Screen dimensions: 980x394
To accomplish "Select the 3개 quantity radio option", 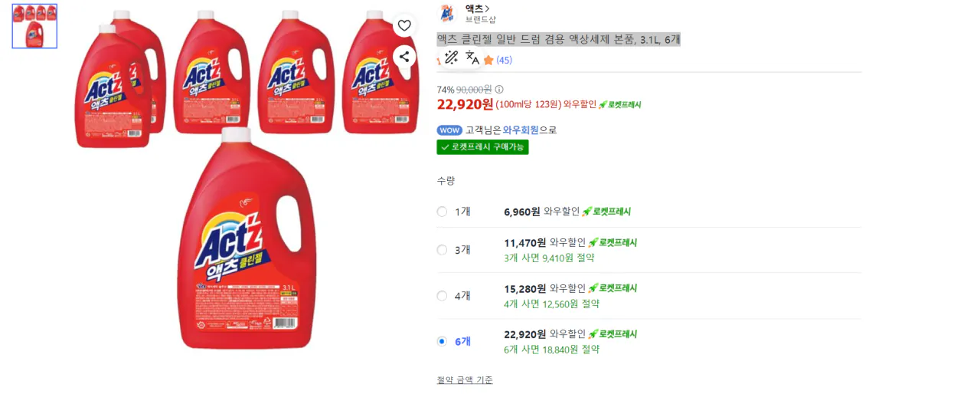I will coord(442,250).
